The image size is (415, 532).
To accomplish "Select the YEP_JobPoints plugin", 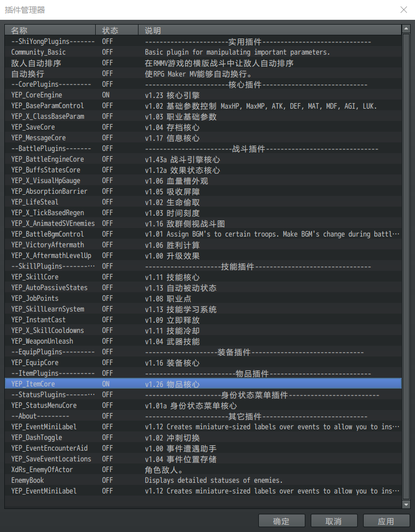I will 203,298.
